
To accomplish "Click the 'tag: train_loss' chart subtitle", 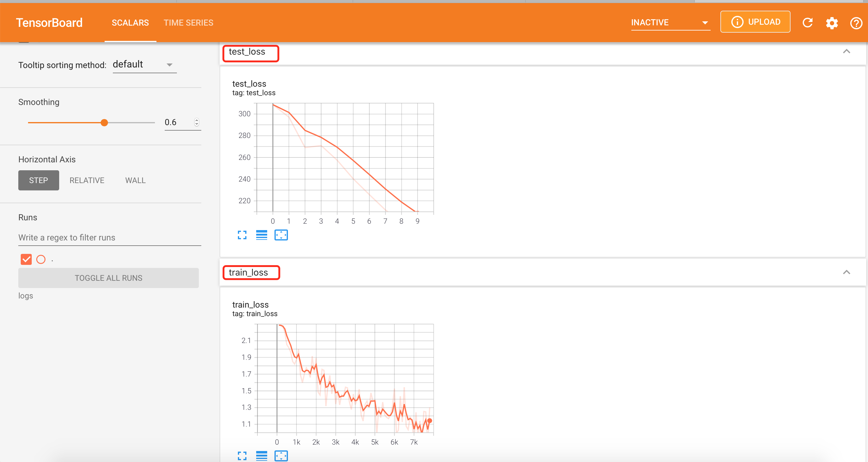I will click(255, 314).
